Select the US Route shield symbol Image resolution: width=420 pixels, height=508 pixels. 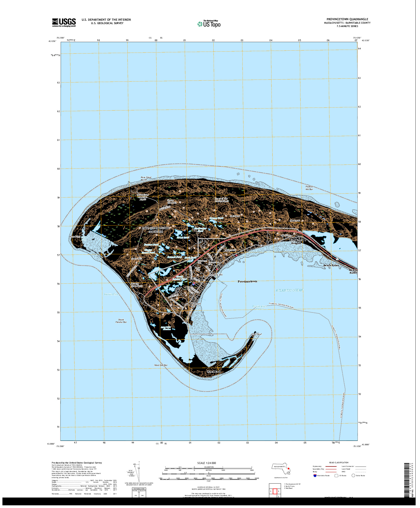tap(336, 475)
